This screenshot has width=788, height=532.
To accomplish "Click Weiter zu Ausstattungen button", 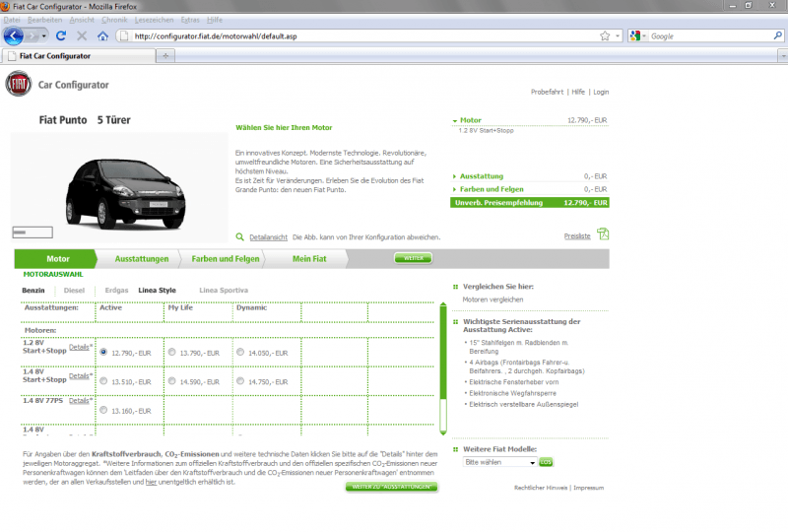I will pos(391,487).
